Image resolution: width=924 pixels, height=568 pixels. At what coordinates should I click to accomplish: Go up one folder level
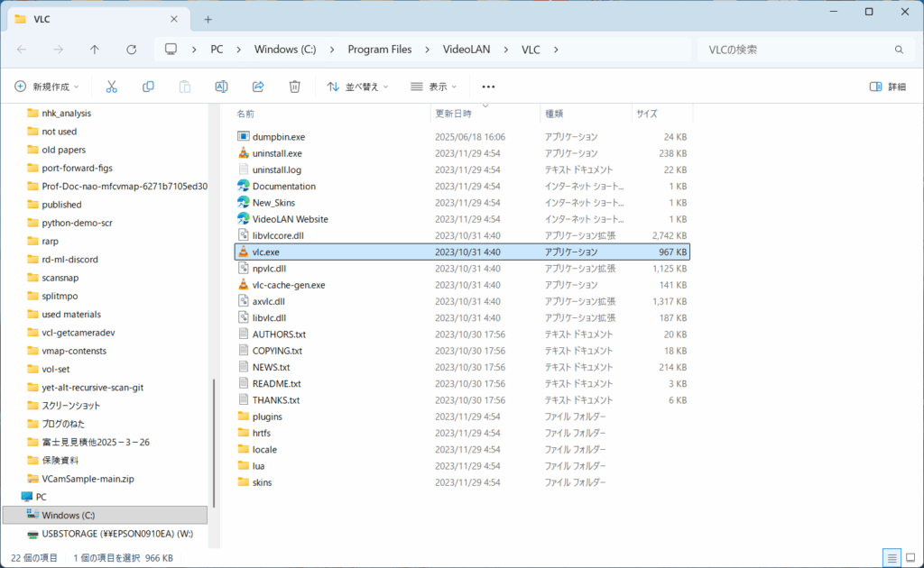coord(94,50)
